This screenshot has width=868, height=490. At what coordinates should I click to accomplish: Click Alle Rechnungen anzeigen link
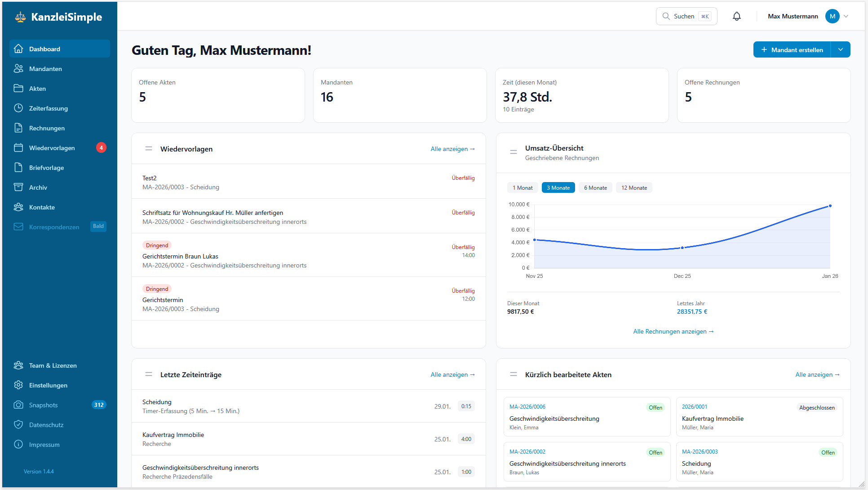(x=673, y=331)
